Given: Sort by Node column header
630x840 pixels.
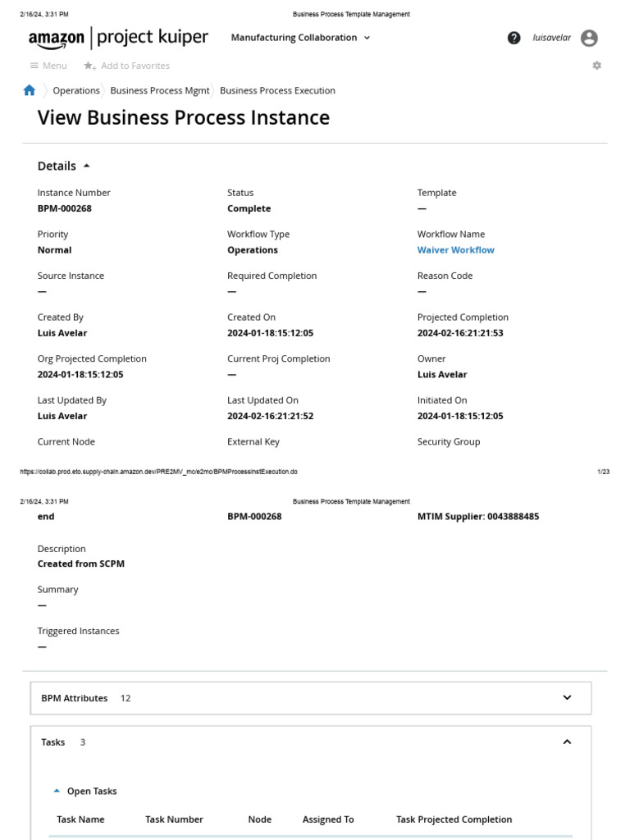Looking at the screenshot, I should (260, 819).
